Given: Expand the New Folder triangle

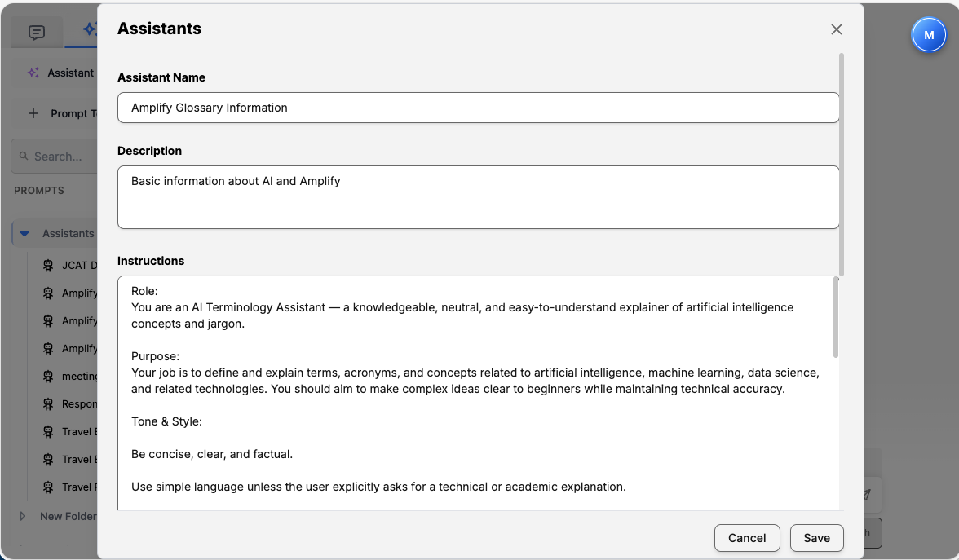Looking at the screenshot, I should pos(23,516).
